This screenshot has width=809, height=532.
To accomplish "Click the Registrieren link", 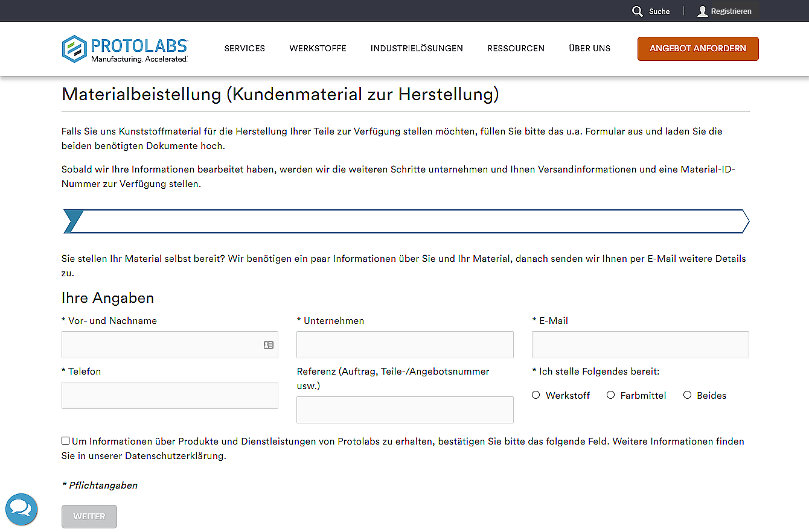I will [731, 11].
